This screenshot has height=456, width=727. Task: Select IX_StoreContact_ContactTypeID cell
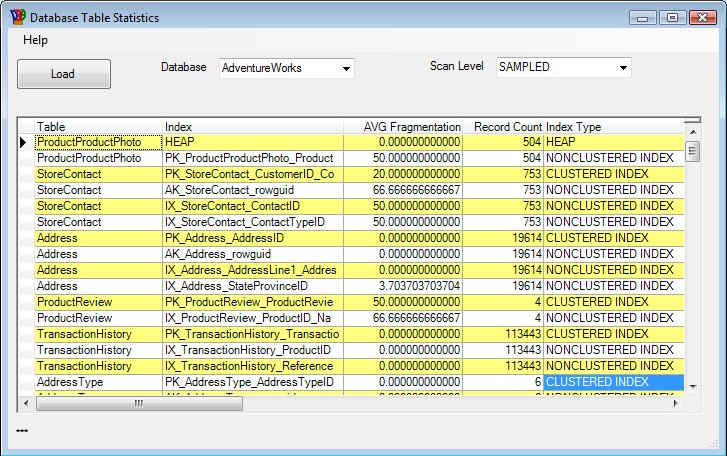click(253, 222)
